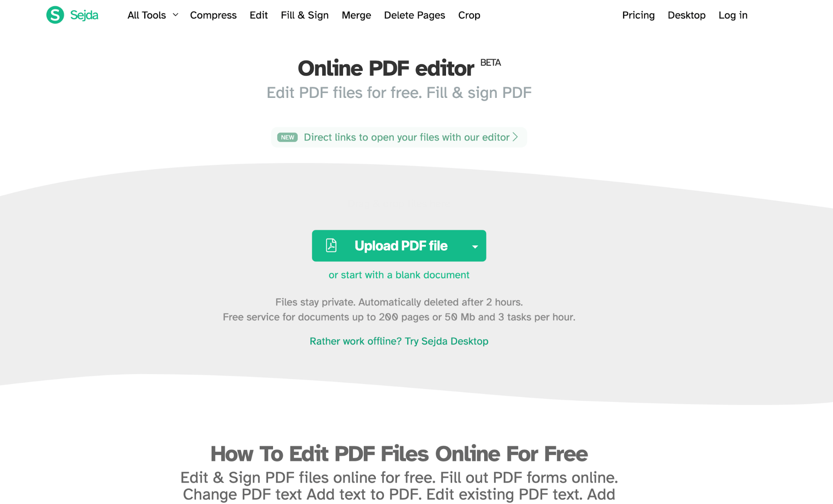
Task: Click the NEW badge icon
Action: [x=288, y=137]
